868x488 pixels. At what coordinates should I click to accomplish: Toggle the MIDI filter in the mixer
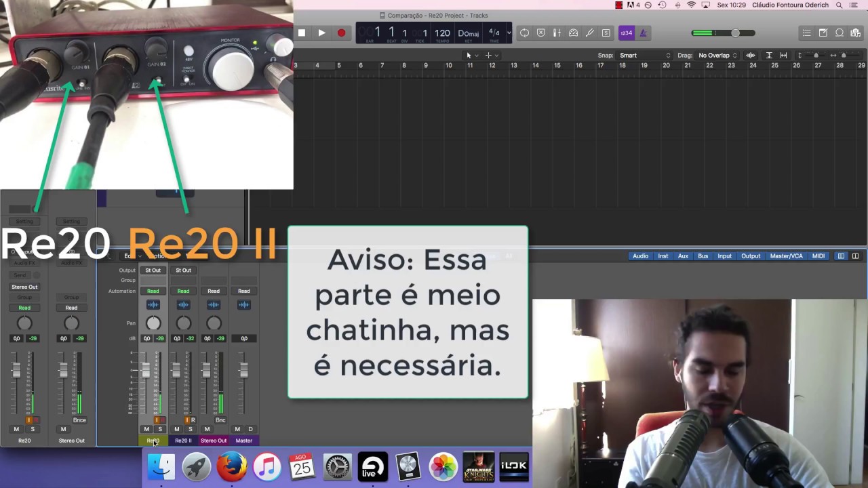coord(818,256)
